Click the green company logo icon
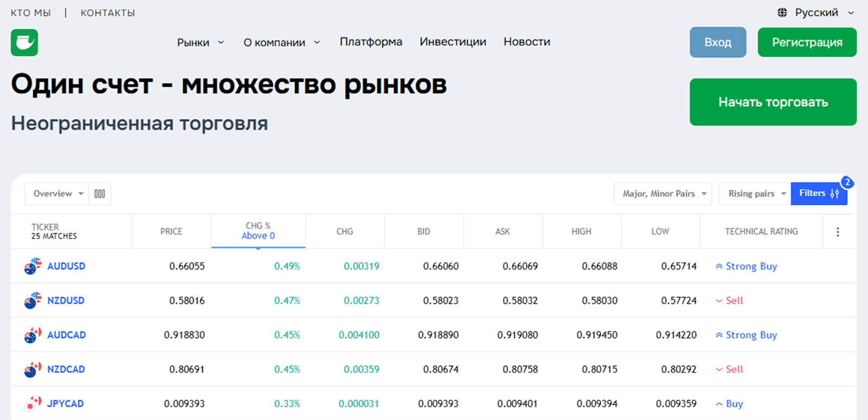868x420 pixels. [x=24, y=42]
